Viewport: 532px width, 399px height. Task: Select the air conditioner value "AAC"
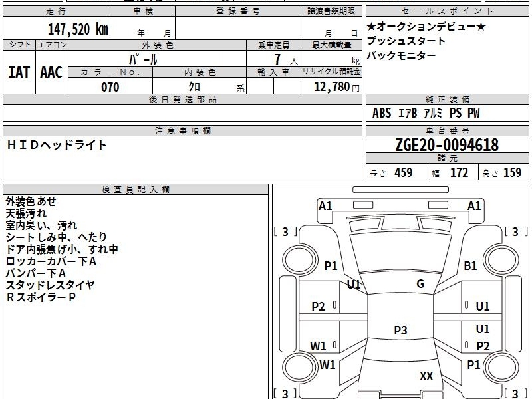pos(51,72)
